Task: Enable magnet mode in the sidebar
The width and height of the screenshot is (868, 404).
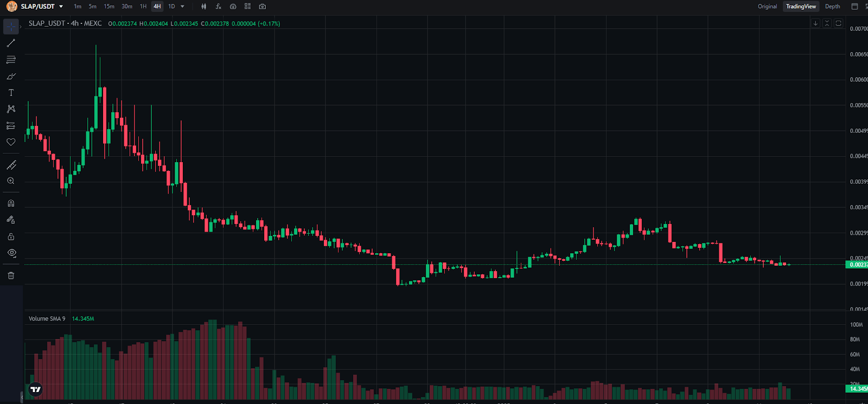Action: (11, 203)
